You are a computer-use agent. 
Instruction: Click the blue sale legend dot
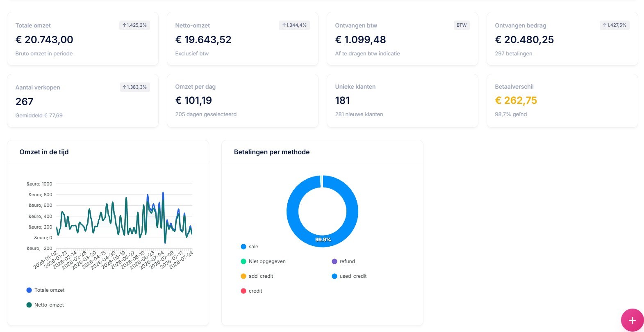(243, 247)
